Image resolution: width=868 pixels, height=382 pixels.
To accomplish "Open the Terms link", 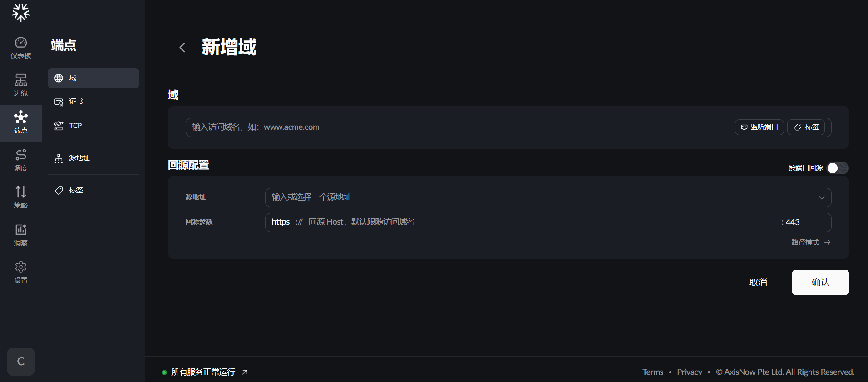I will [x=653, y=372].
